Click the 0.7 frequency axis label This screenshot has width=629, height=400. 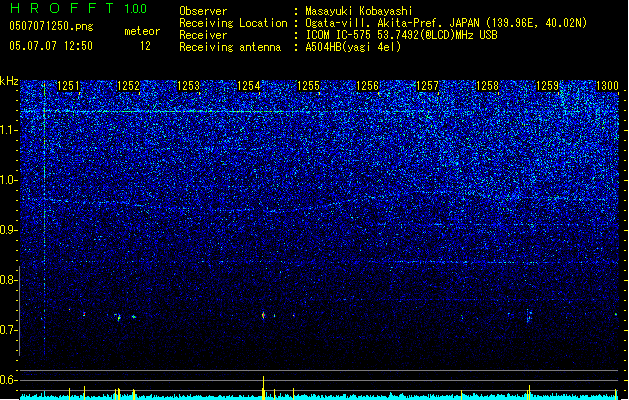9,330
